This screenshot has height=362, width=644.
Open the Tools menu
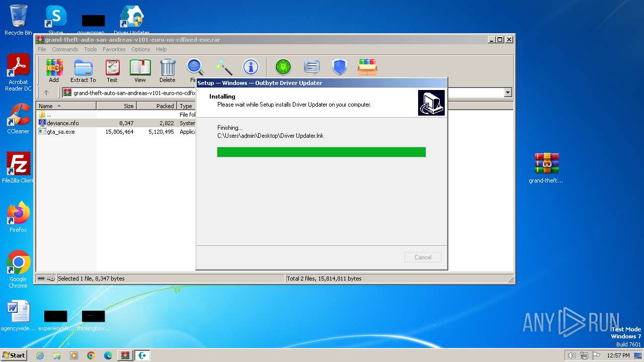[91, 49]
